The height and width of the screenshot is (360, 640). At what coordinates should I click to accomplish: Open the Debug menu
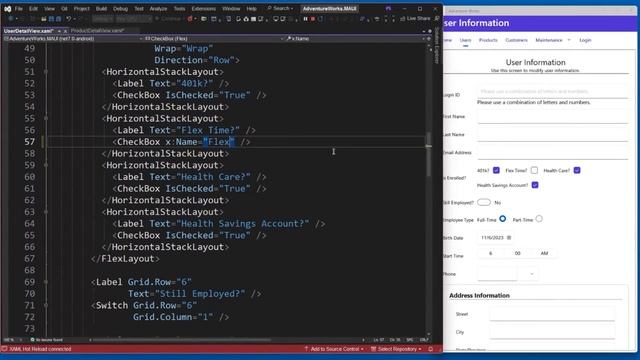tap(120, 9)
